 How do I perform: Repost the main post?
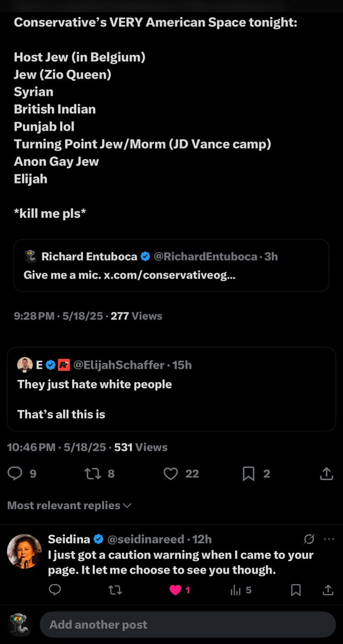[x=92, y=473]
